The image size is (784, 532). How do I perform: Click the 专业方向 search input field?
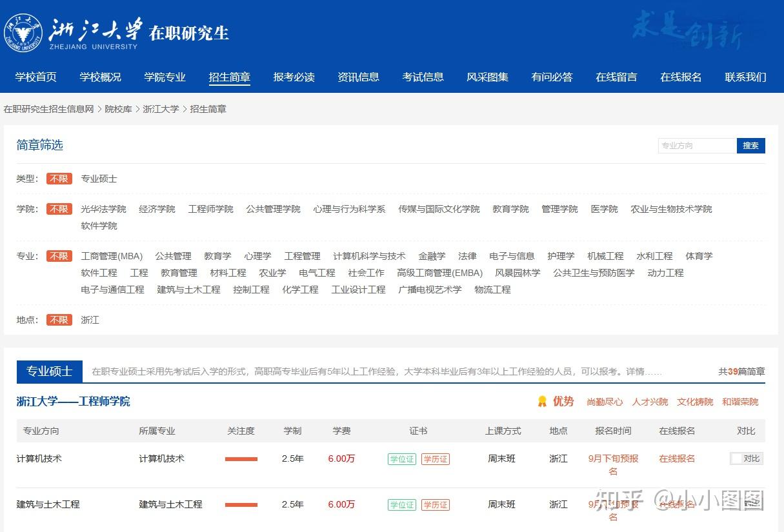(x=697, y=146)
